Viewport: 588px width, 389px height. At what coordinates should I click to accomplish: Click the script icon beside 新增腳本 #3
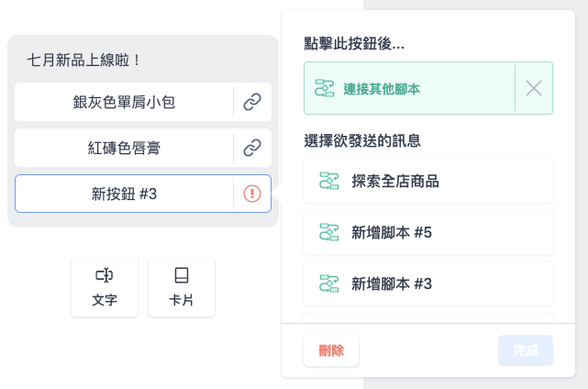pos(329,283)
